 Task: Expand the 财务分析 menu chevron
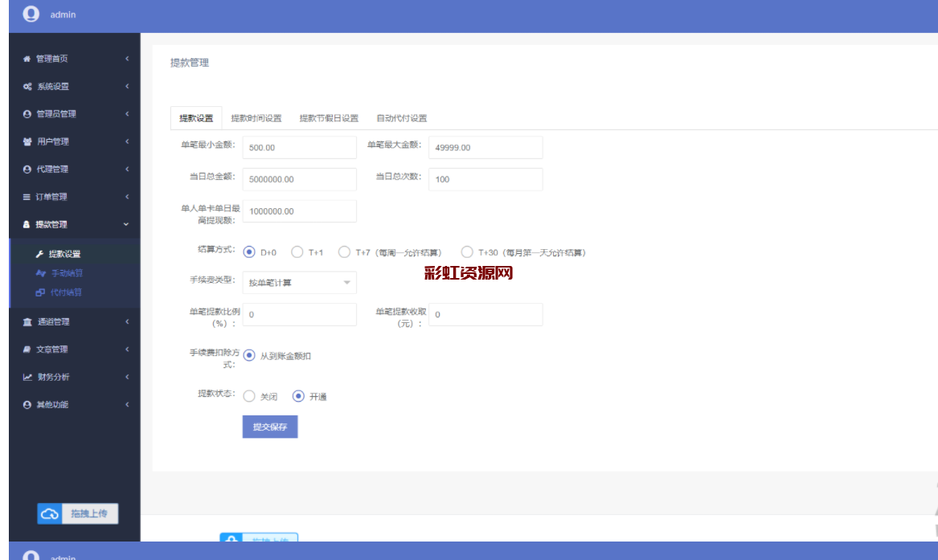(127, 377)
